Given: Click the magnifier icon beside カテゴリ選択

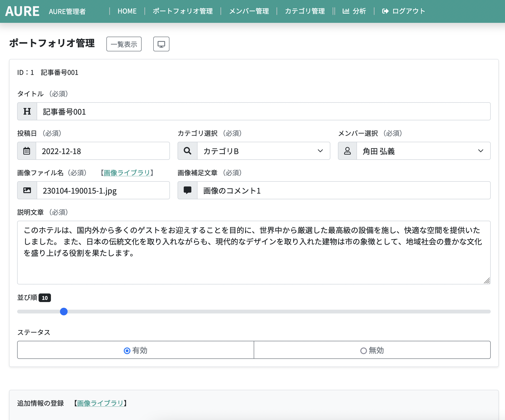Looking at the screenshot, I should [187, 151].
